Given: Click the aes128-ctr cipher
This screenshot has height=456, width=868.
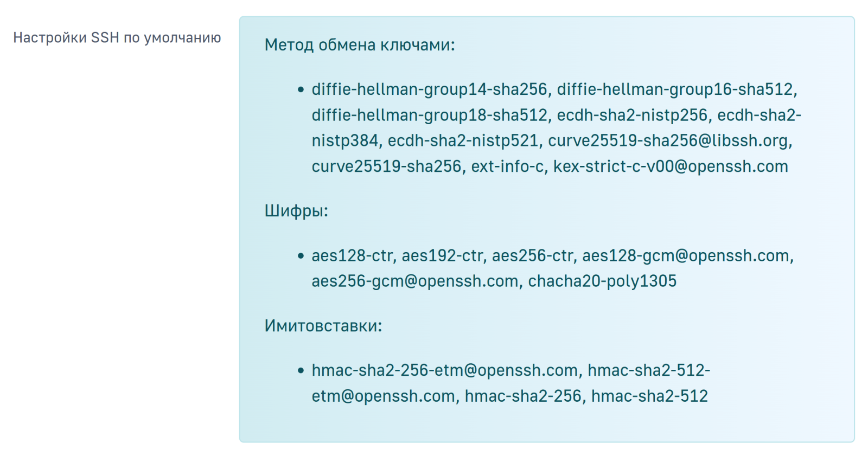Looking at the screenshot, I should [351, 255].
